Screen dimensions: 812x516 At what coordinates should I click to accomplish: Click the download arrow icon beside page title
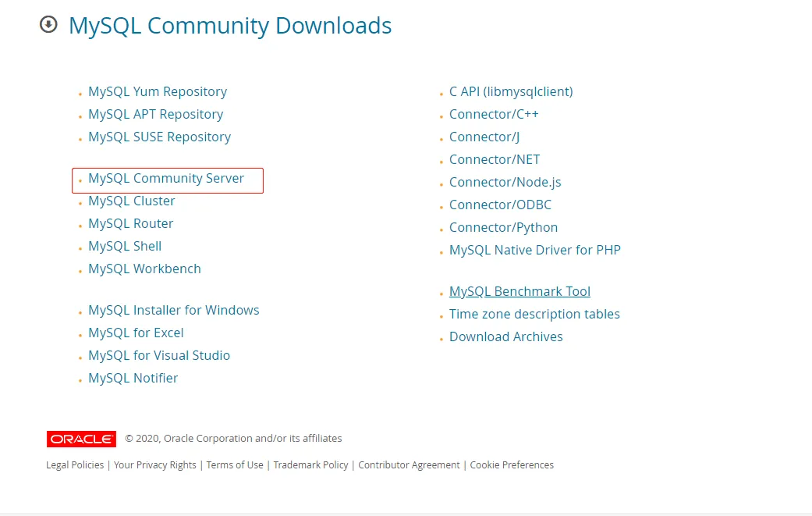coord(48,25)
